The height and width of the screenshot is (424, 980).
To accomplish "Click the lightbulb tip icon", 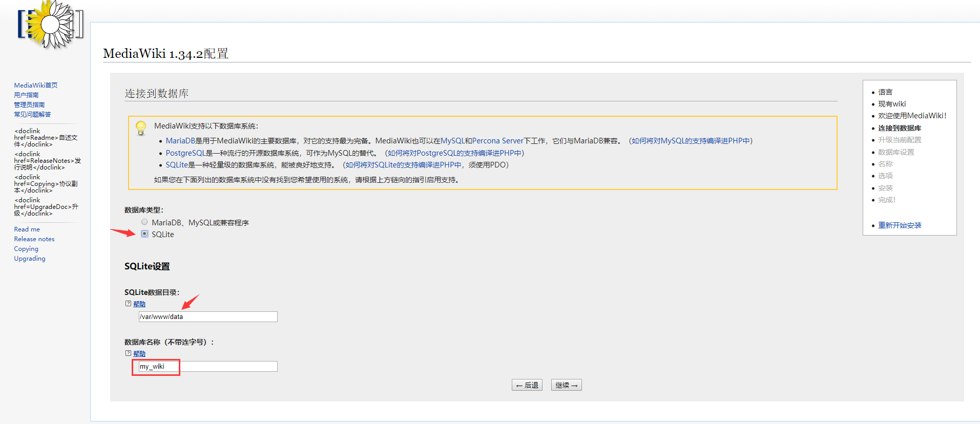I will (x=141, y=128).
